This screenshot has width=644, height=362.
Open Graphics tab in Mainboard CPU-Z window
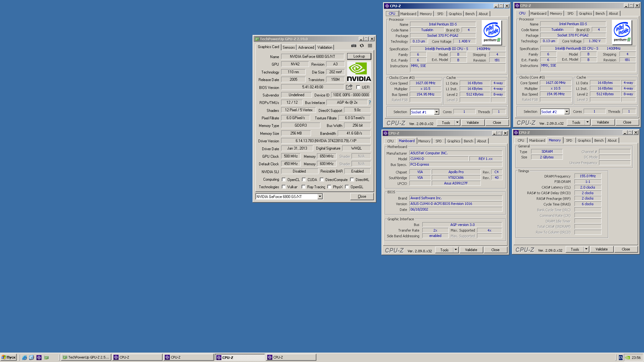[x=453, y=141]
